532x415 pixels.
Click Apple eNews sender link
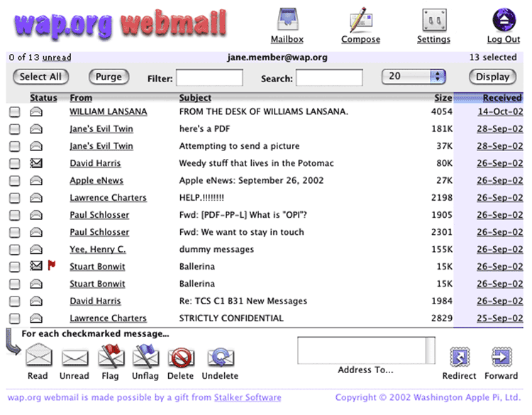[x=96, y=180]
